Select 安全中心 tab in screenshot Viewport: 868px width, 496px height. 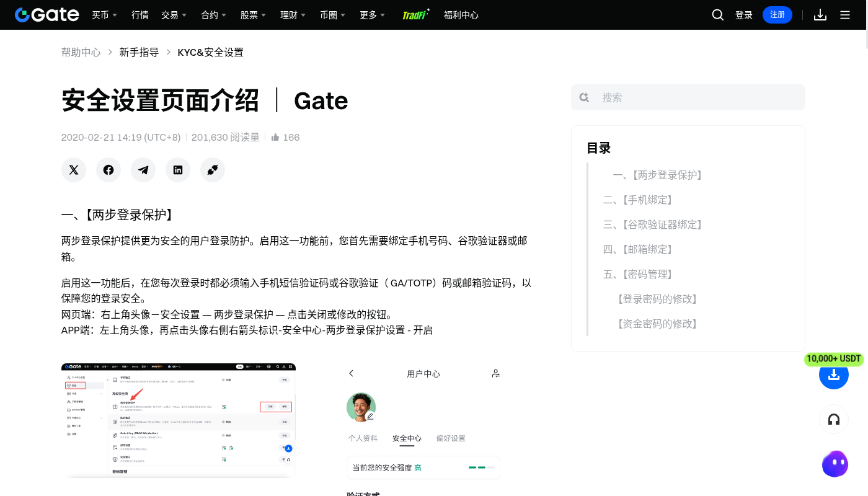coord(407,438)
